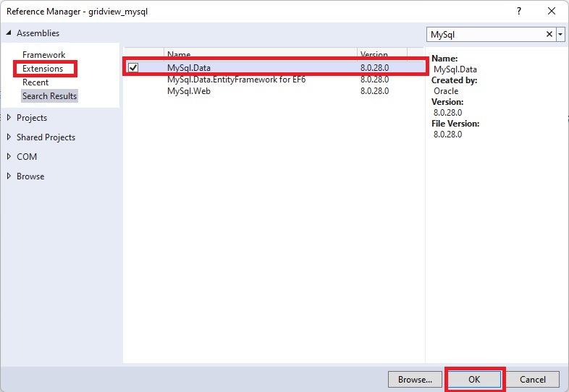Viewport: 569px width, 392px height.
Task: Select Search Results in the sidebar
Action: (49, 96)
